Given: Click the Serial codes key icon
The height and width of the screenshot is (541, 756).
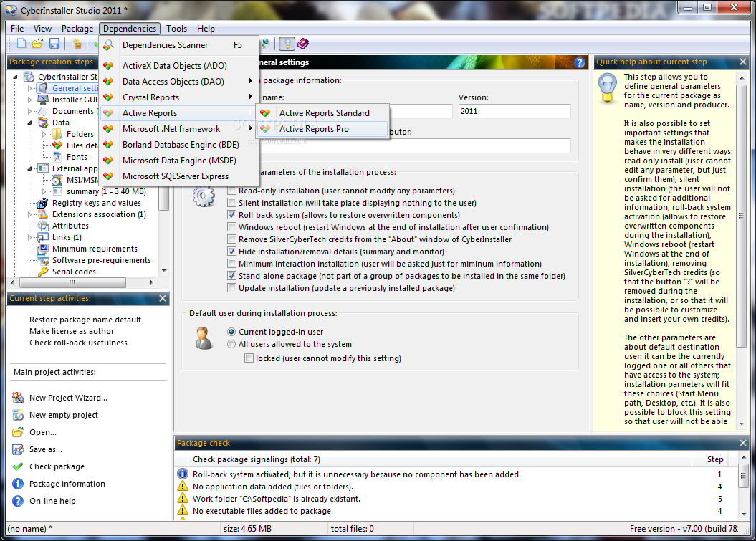Looking at the screenshot, I should (43, 272).
